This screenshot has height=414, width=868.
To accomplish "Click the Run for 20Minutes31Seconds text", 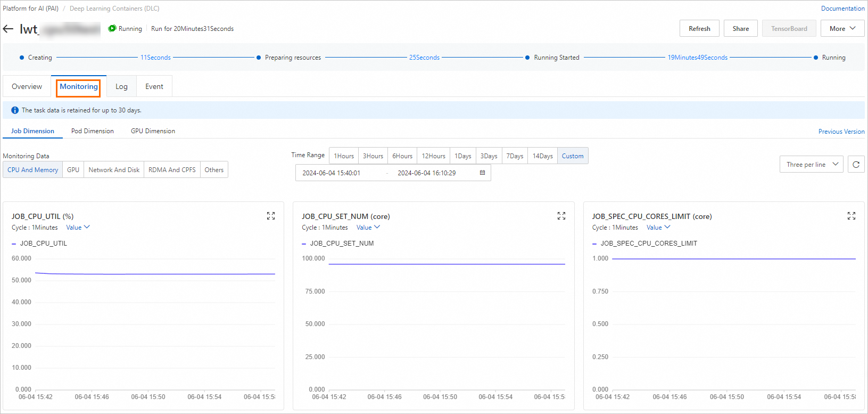I will click(x=192, y=29).
